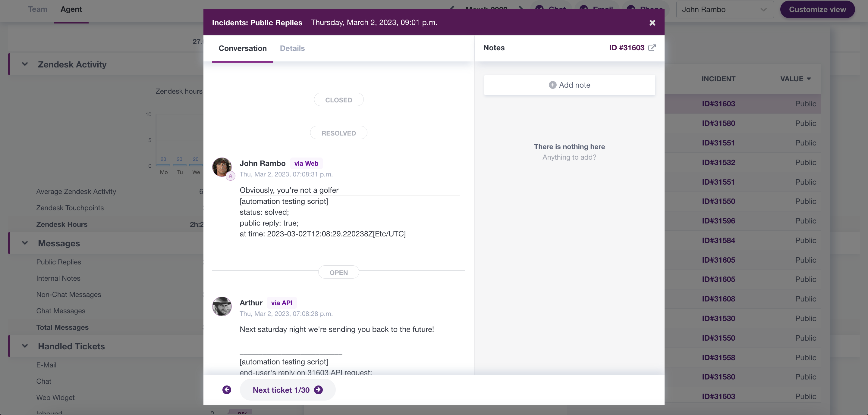Image resolution: width=868 pixels, height=415 pixels.
Task: Open incident ID#31530 row
Action: tap(719, 318)
